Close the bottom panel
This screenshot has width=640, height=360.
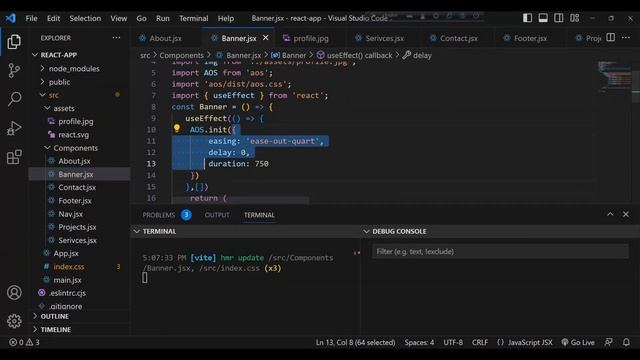point(626,214)
